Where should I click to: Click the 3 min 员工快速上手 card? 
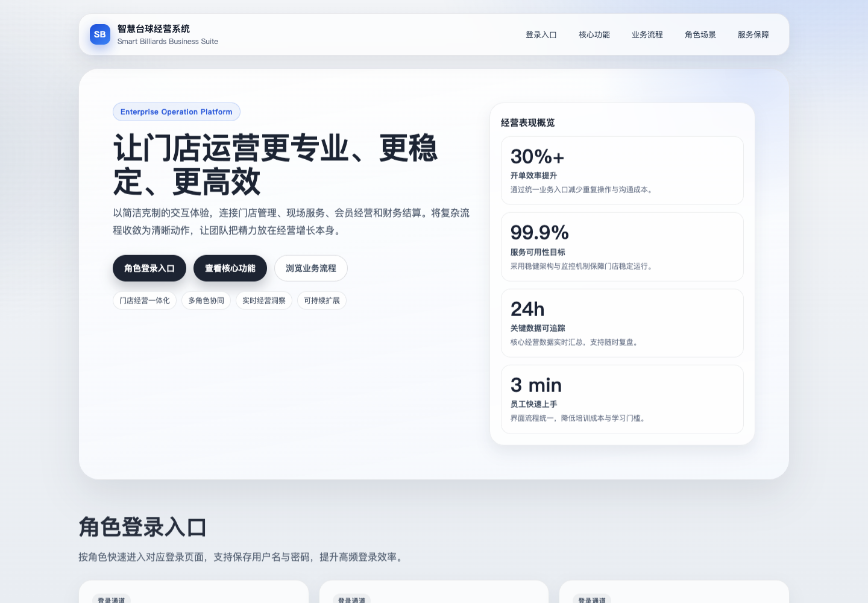tap(622, 399)
